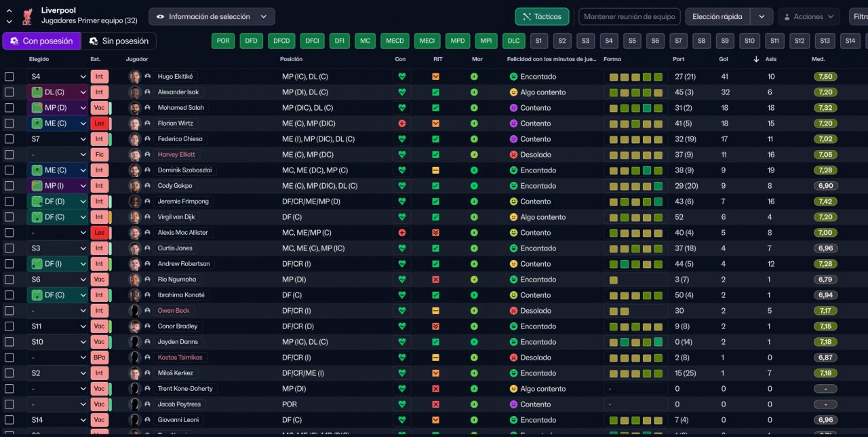Viewport: 868px width, 437px height.
Task: Sort by the Gol column header
Action: pos(724,59)
